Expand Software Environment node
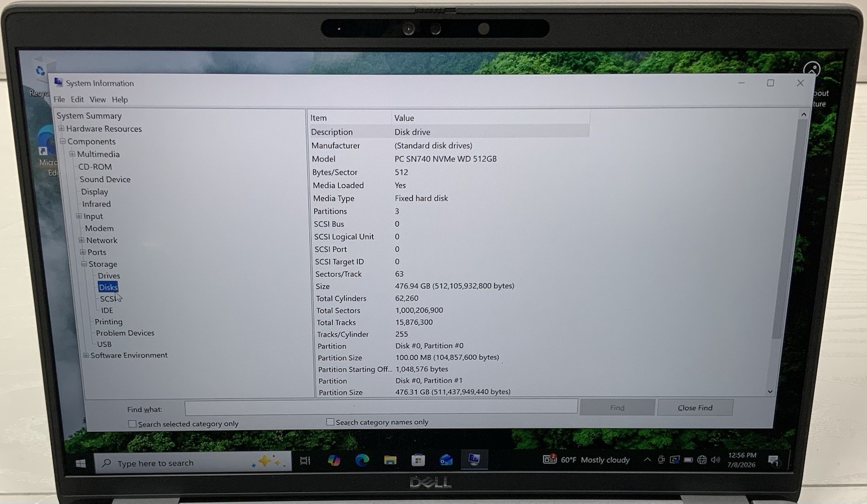Image resolution: width=867 pixels, height=504 pixels. point(86,356)
